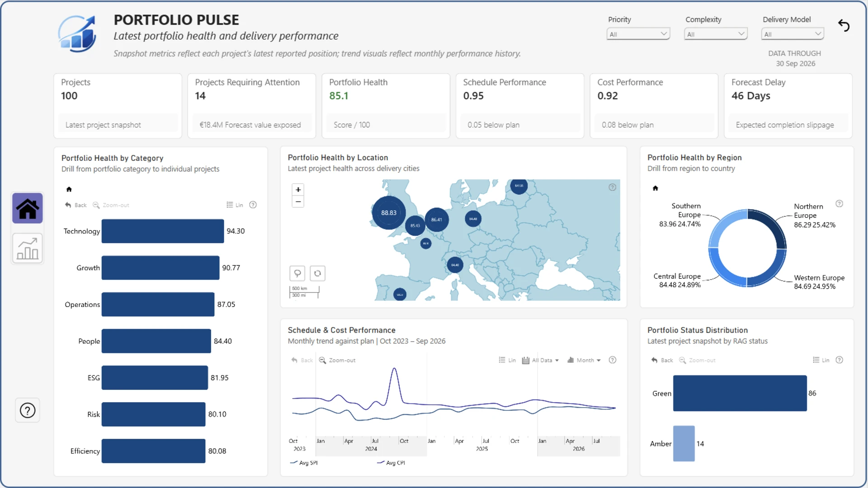Select the Efficiency category bar
Image resolution: width=868 pixels, height=488 pixels.
click(x=153, y=451)
